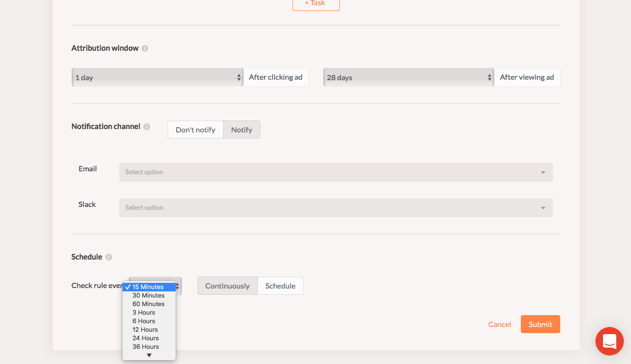The height and width of the screenshot is (364, 631).
Task: Pick 24 Hours from the dropdown list
Action: coord(146,338)
